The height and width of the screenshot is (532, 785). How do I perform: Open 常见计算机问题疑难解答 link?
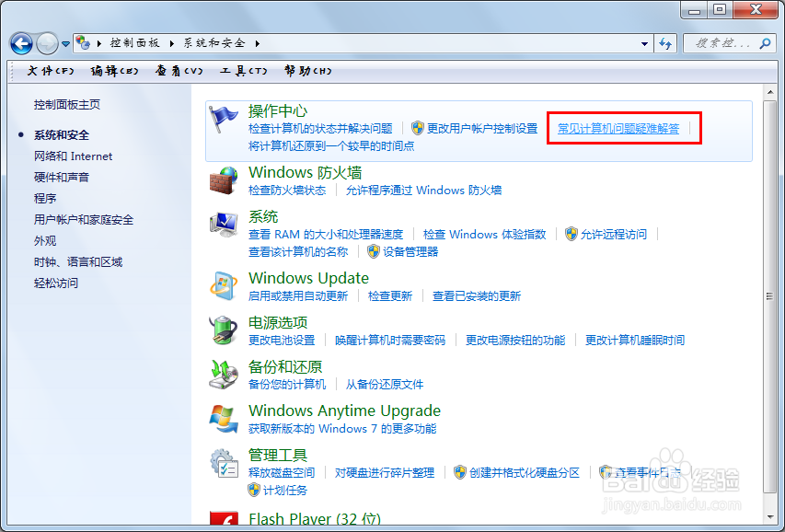pyautogui.click(x=618, y=128)
